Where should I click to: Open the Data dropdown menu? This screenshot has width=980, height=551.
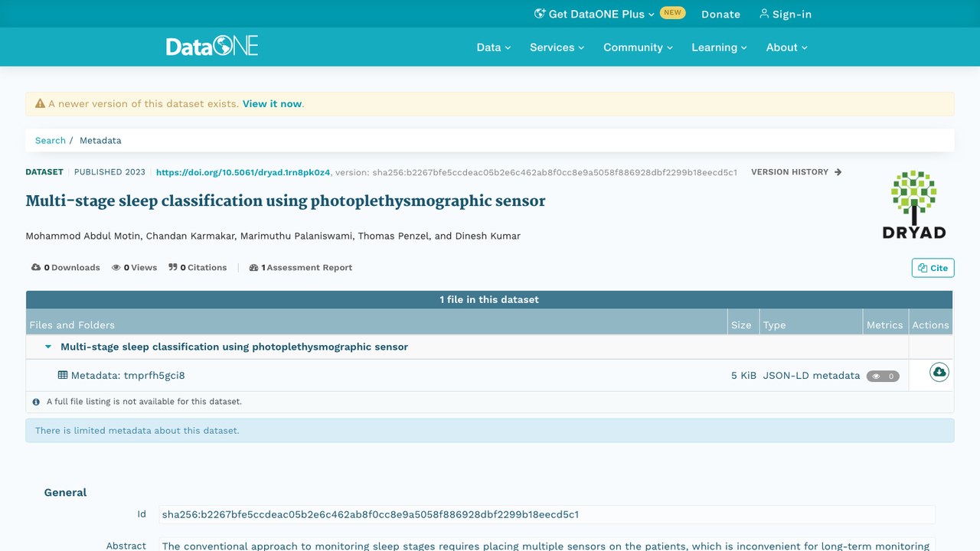[494, 47]
